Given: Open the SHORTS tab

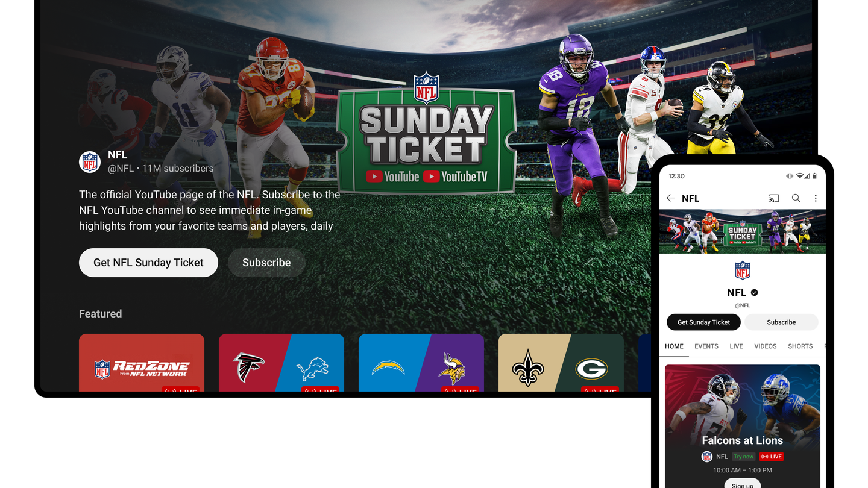Looking at the screenshot, I should click(x=800, y=346).
